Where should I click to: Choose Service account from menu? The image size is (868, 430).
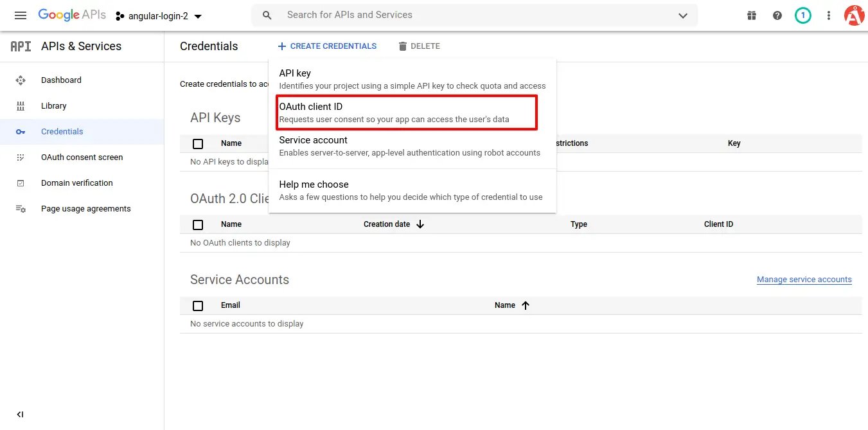pyautogui.click(x=409, y=146)
